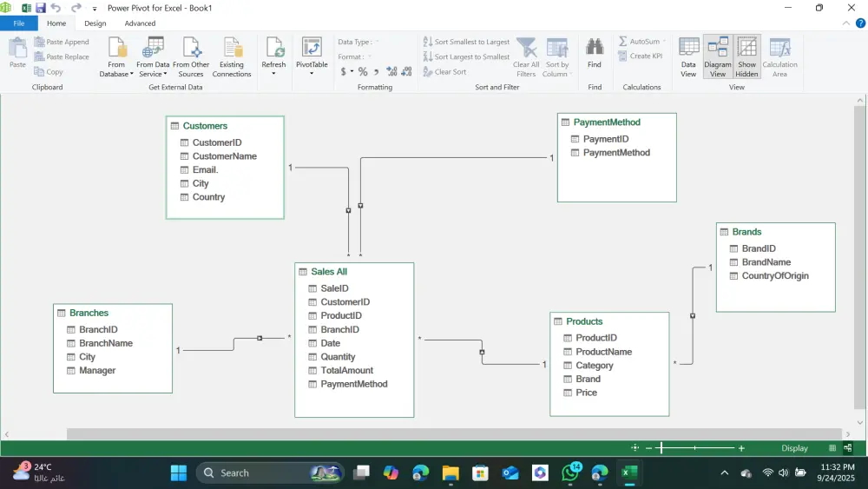This screenshot has width=868, height=489.
Task: Select the Home ribbon tab
Action: click(x=56, y=23)
